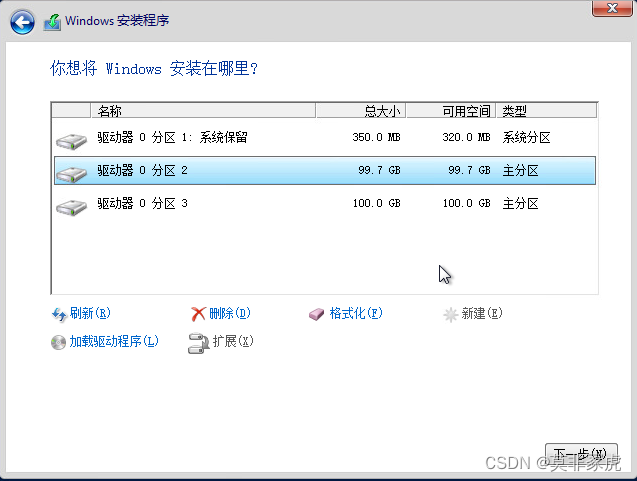Select row 驱动器 0 分区 1: 系统保留
The image size is (637, 481).
325,138
